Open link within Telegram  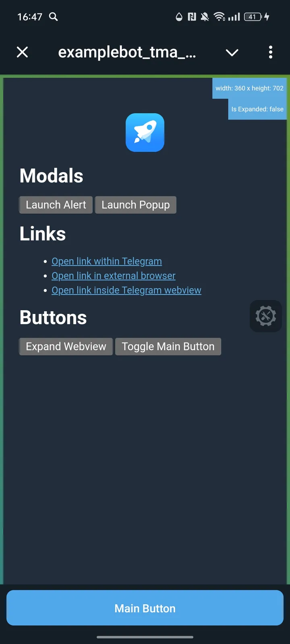pyautogui.click(x=107, y=261)
